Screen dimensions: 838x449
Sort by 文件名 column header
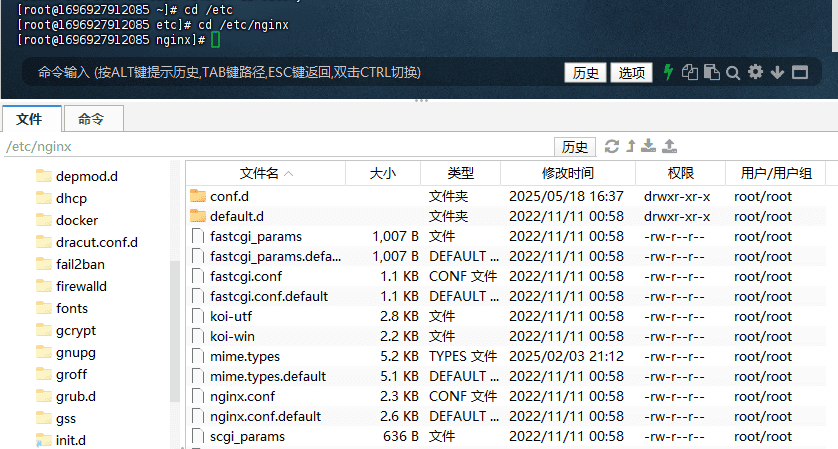[x=266, y=173]
